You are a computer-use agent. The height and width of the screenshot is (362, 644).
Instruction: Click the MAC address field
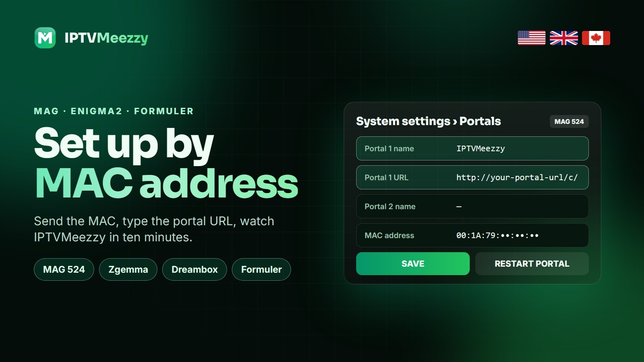(x=472, y=235)
